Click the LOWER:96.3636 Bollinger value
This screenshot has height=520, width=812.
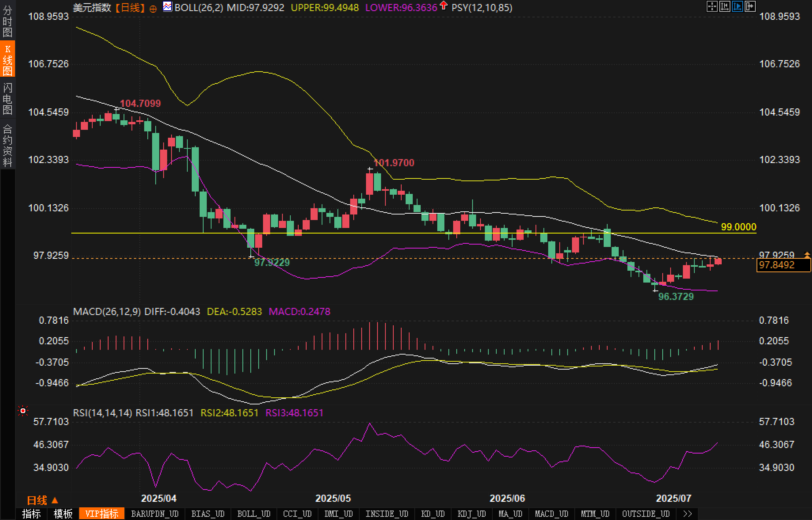point(401,8)
